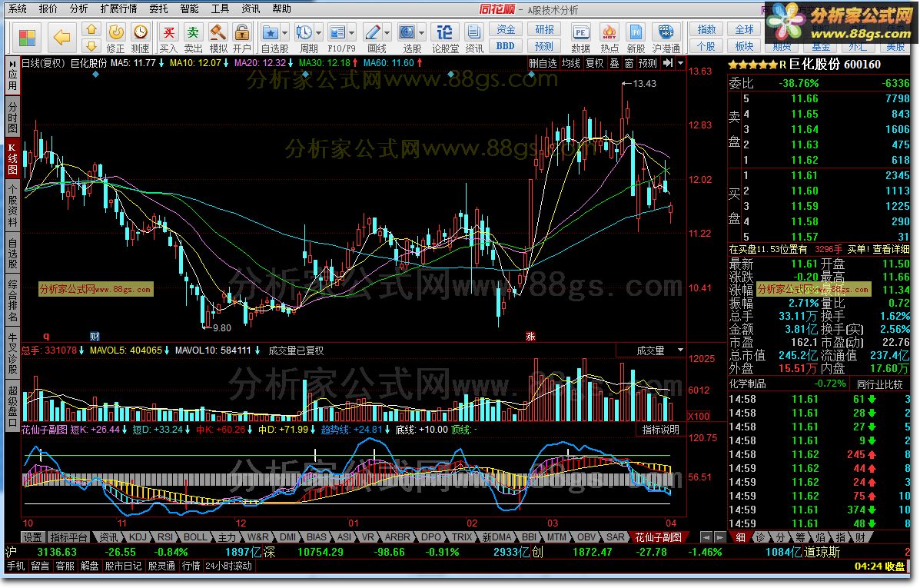Image resolution: width=920 pixels, height=588 pixels.
Task: Open the 开户 account lock icon
Action: tap(241, 38)
